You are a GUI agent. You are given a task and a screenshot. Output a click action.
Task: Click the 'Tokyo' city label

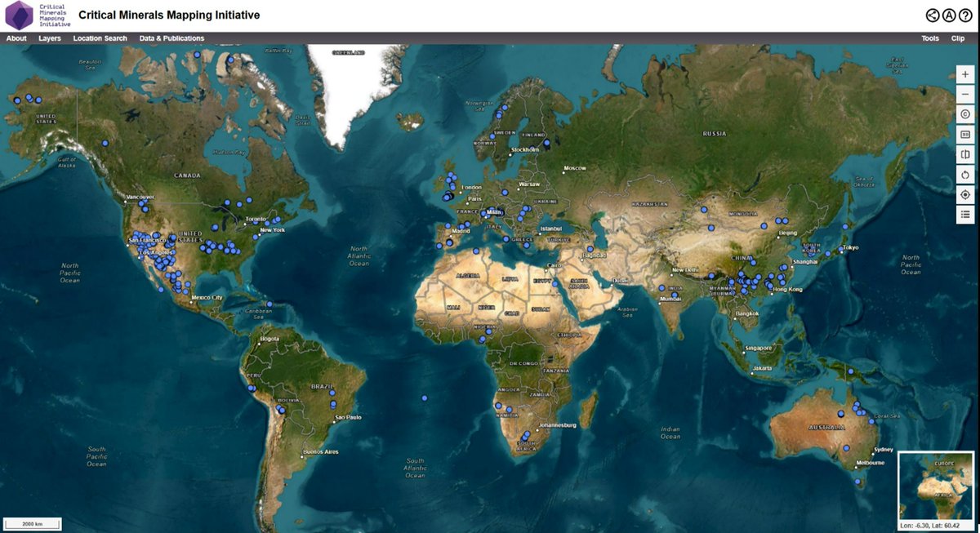[x=852, y=247]
